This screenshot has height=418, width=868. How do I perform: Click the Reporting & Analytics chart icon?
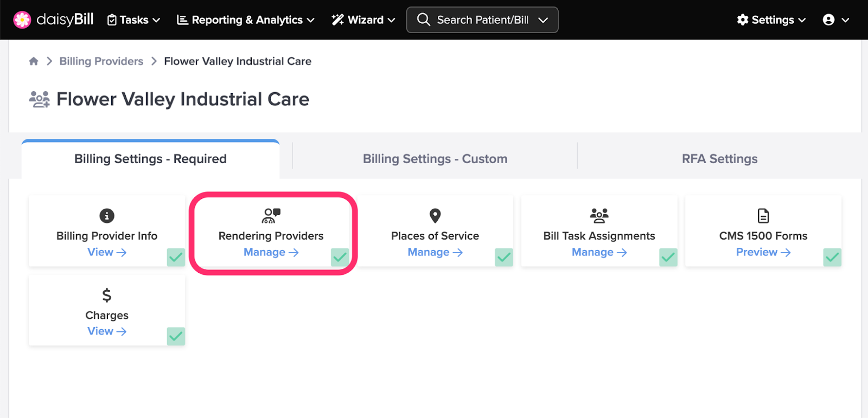click(x=183, y=20)
